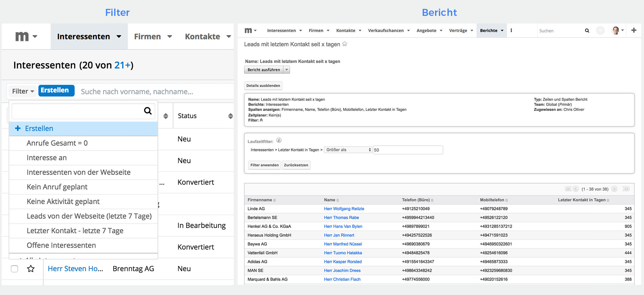The image size is (644, 295).
Task: Collapse the Filter chevron in report details
Action: click(261, 120)
